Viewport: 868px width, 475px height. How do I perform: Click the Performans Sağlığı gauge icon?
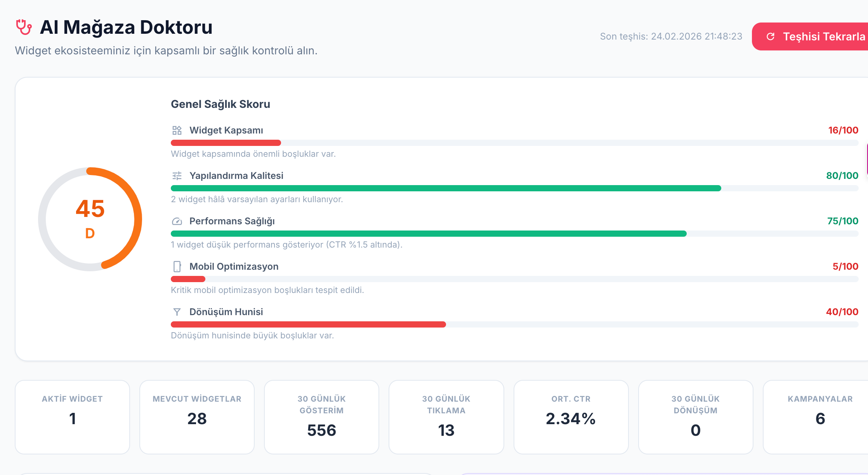tap(177, 221)
